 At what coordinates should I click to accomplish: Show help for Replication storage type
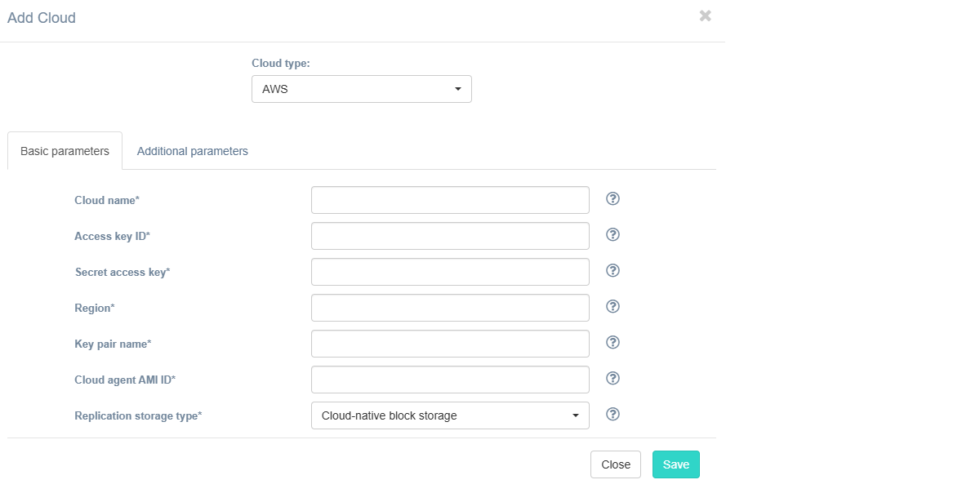coord(613,415)
